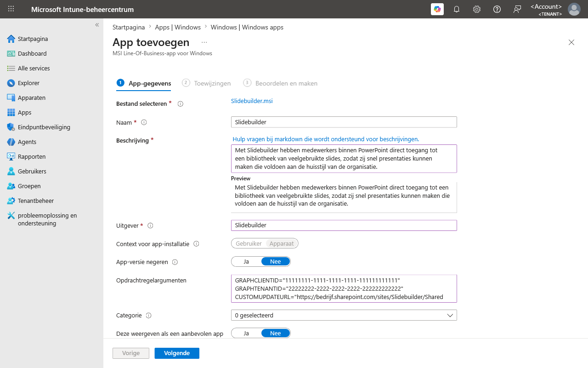The width and height of the screenshot is (588, 368).
Task: Set App-versie negeren to Ja
Action: (246, 261)
